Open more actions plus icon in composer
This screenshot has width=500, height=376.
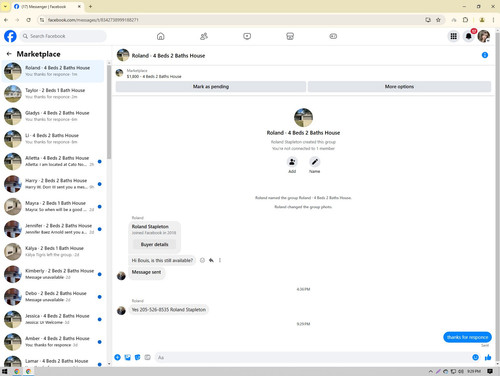[x=117, y=357]
